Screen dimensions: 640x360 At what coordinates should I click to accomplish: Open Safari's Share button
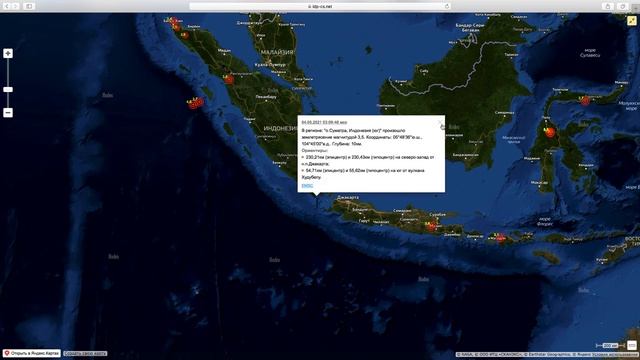[x=607, y=6]
